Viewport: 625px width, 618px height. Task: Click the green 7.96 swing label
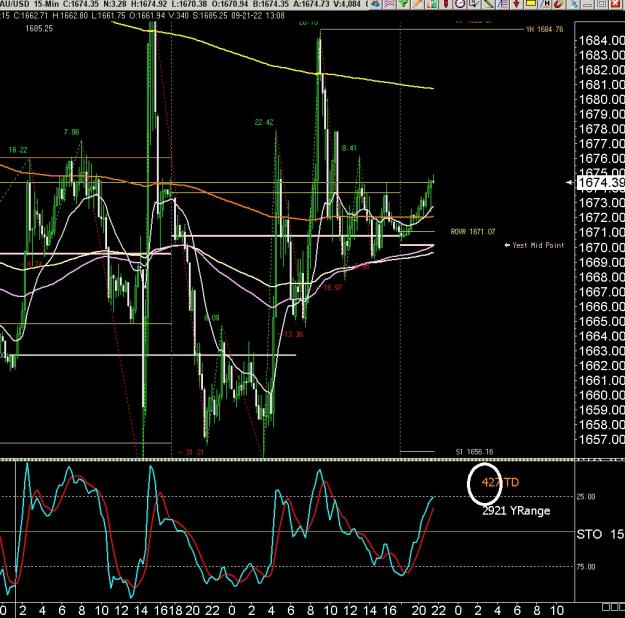(x=71, y=132)
